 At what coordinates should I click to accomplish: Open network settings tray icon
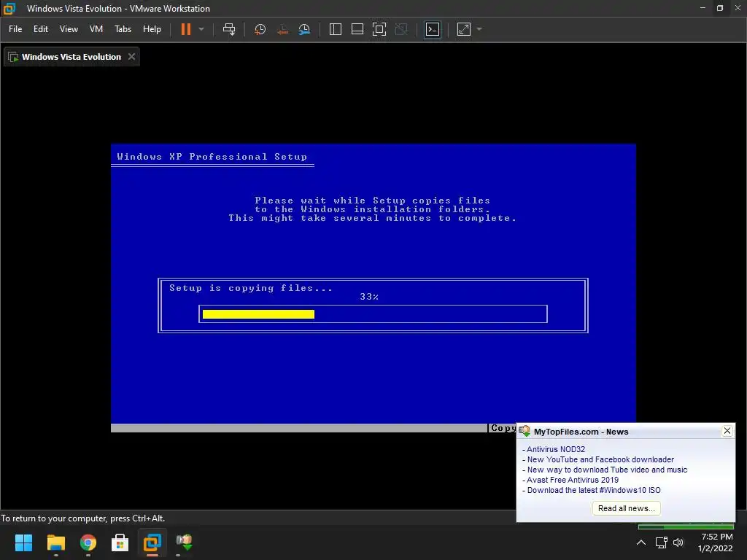(661, 542)
